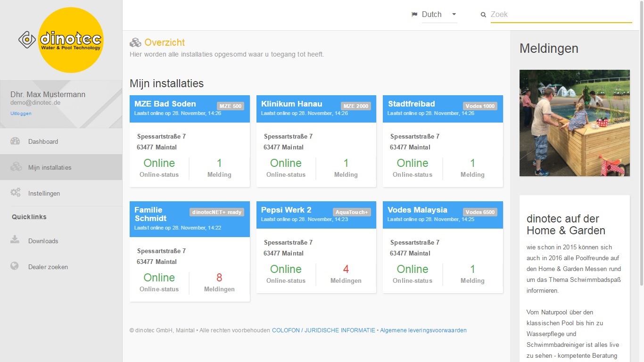This screenshot has width=644, height=362.
Task: Click the Meldingen panel heading
Action: [x=549, y=49]
